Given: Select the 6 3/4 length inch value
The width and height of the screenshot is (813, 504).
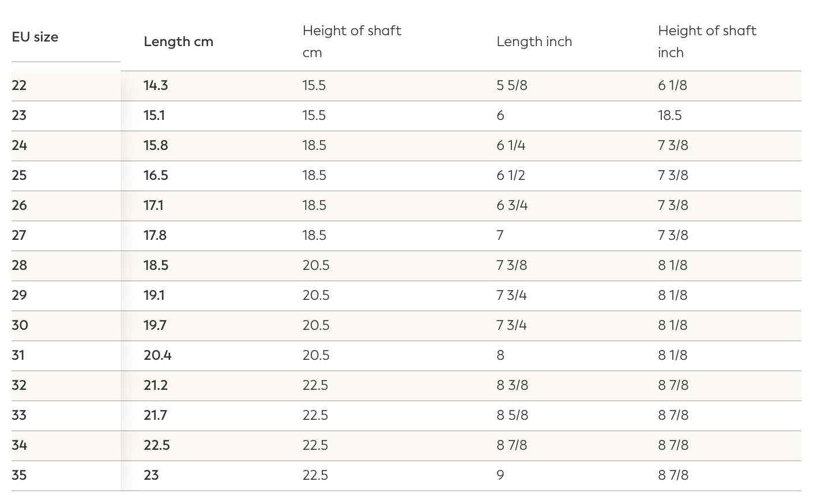Looking at the screenshot, I should pyautogui.click(x=511, y=205).
